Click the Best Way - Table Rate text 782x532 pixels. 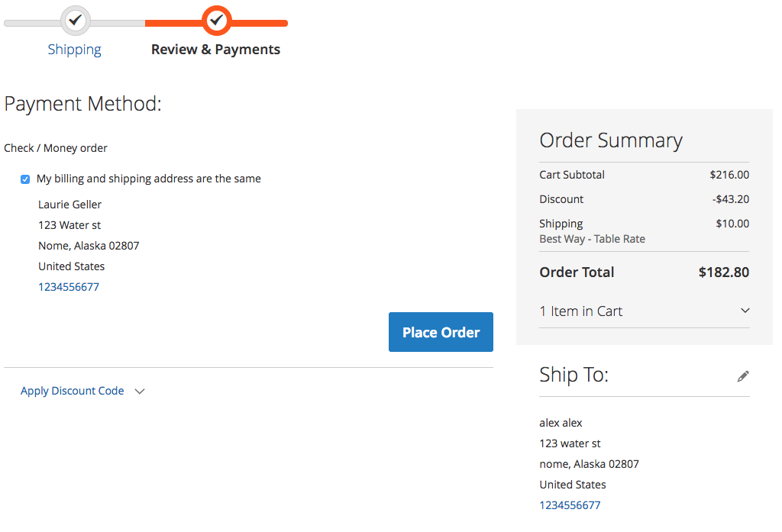(593, 239)
